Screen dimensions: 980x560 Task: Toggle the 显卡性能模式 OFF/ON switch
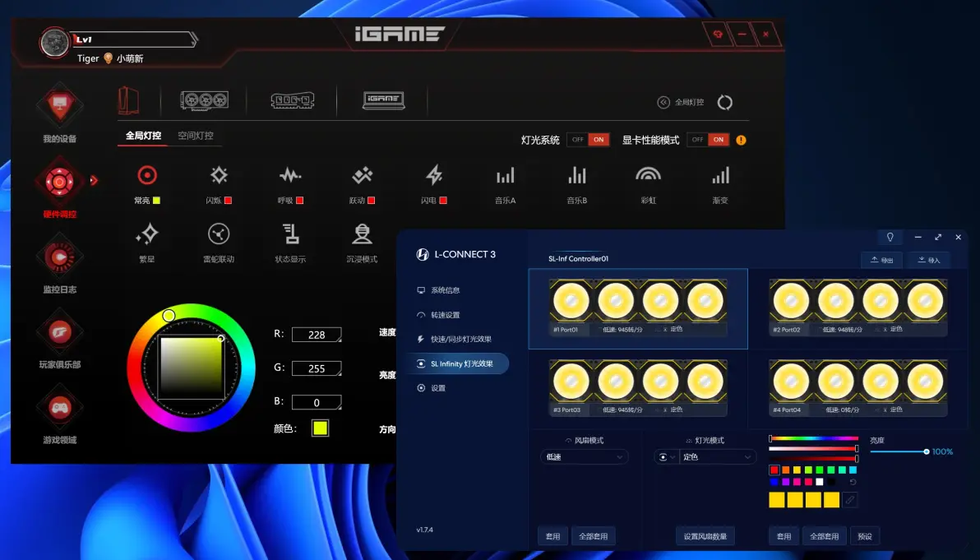coord(708,139)
